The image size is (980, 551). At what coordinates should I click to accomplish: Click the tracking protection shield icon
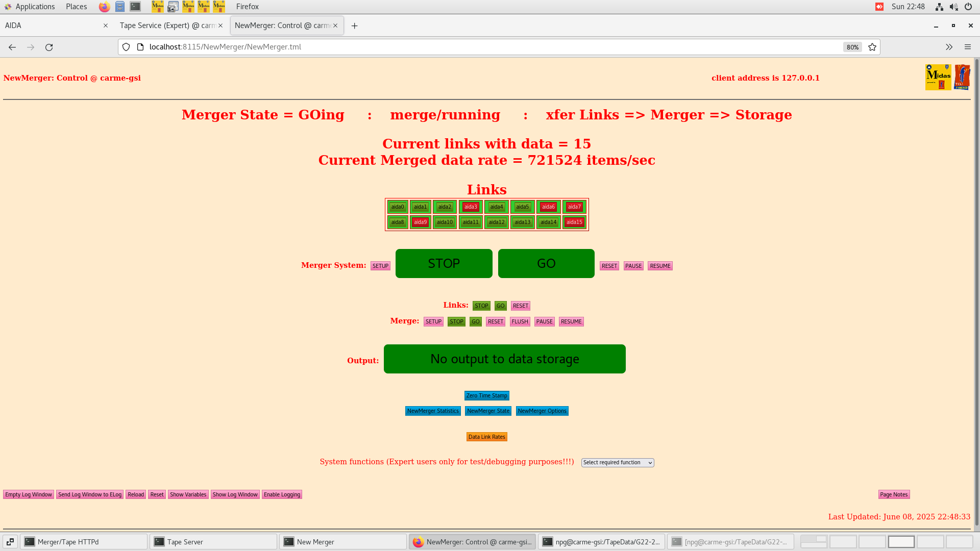click(126, 47)
